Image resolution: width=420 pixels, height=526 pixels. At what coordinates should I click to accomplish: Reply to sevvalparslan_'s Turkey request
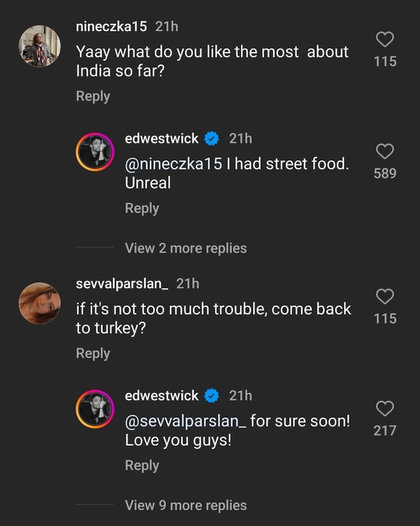93,353
